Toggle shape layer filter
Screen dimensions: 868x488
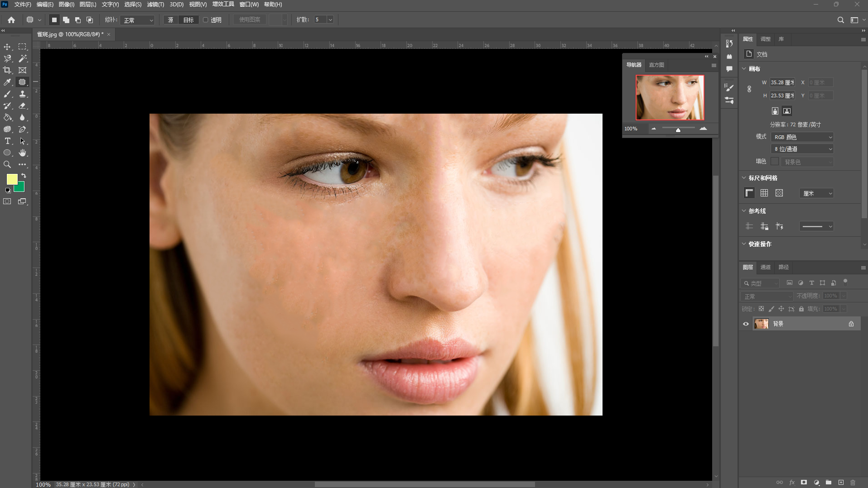click(822, 283)
